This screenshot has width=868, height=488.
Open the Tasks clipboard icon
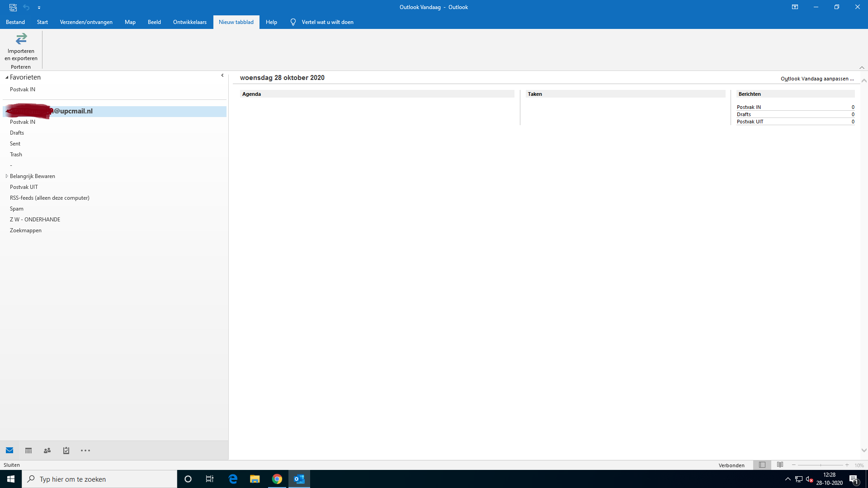(x=66, y=450)
